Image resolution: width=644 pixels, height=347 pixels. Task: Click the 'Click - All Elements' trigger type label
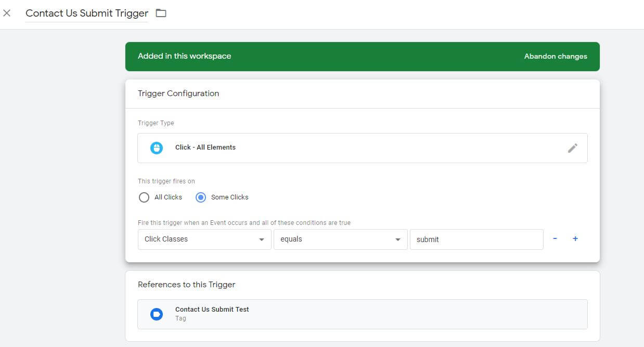point(205,148)
